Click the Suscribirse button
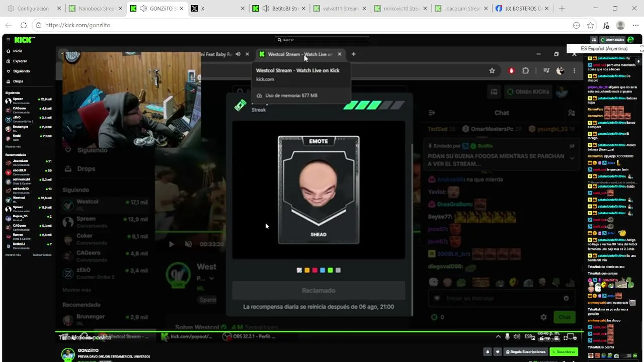This screenshot has height=362, width=644. [x=563, y=352]
